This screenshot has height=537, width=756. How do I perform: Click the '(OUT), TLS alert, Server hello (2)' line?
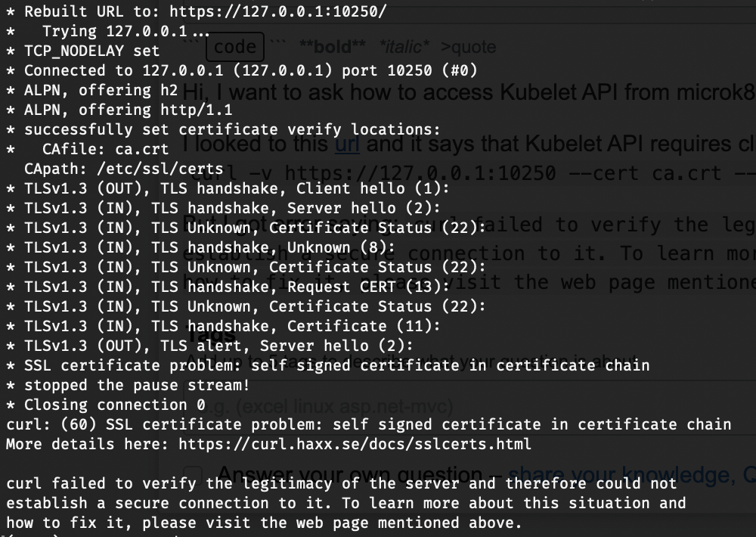pyautogui.click(x=209, y=346)
